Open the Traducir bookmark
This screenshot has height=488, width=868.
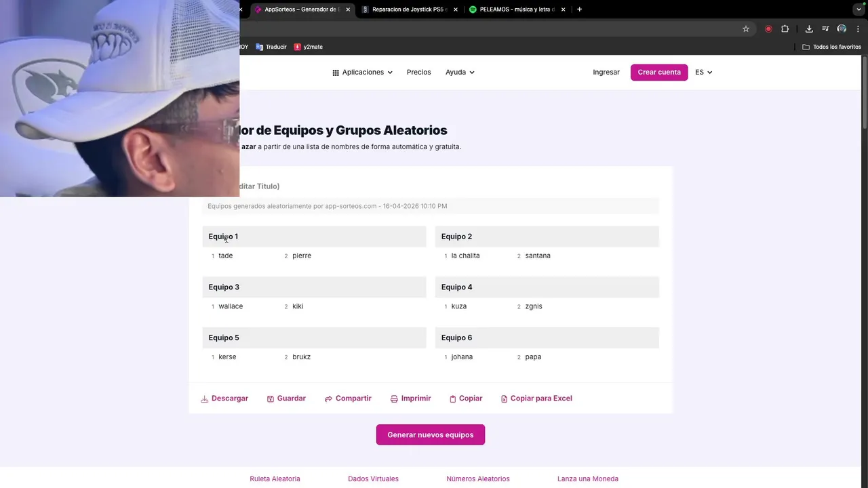271,47
